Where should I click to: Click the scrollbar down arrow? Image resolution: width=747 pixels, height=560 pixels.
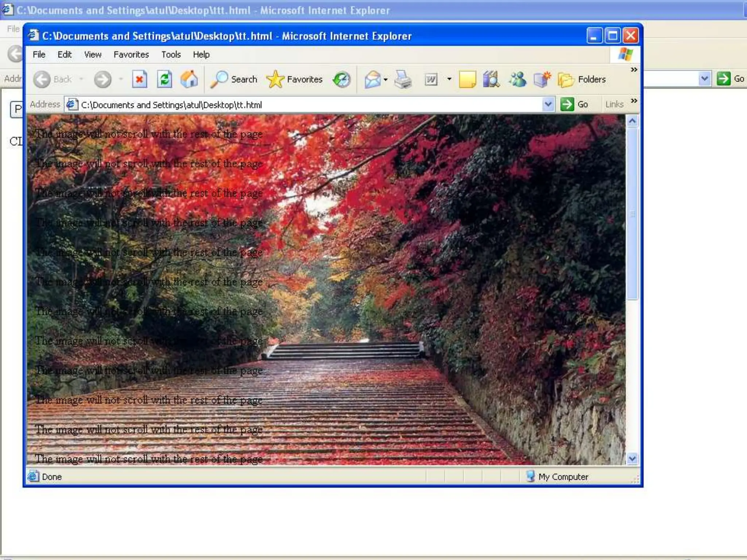(x=632, y=459)
